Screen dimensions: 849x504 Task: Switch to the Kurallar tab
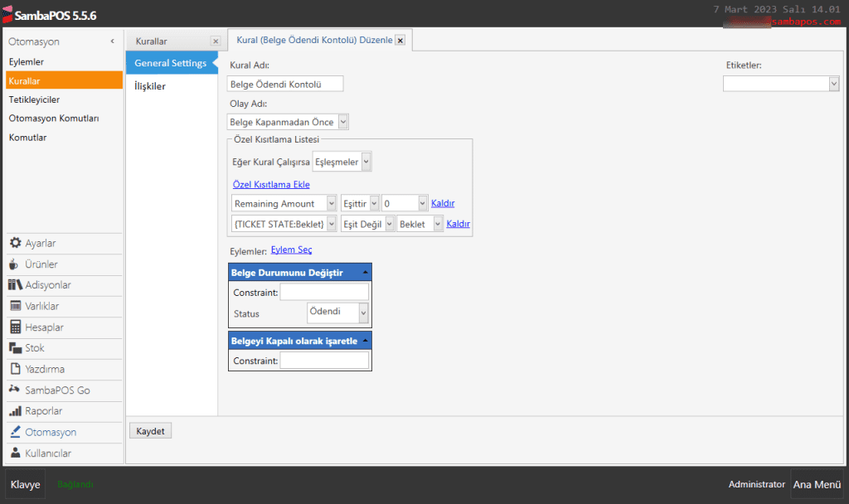click(152, 41)
